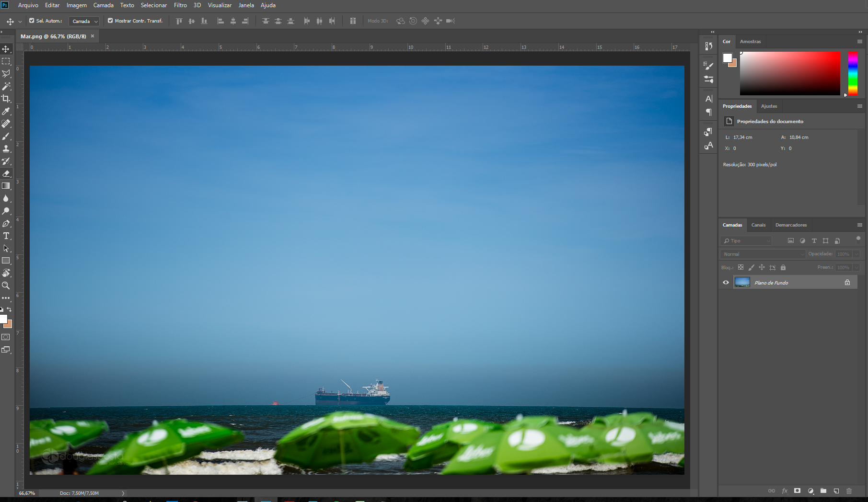This screenshot has height=502, width=868.
Task: Open the Filtro menu
Action: click(x=180, y=5)
